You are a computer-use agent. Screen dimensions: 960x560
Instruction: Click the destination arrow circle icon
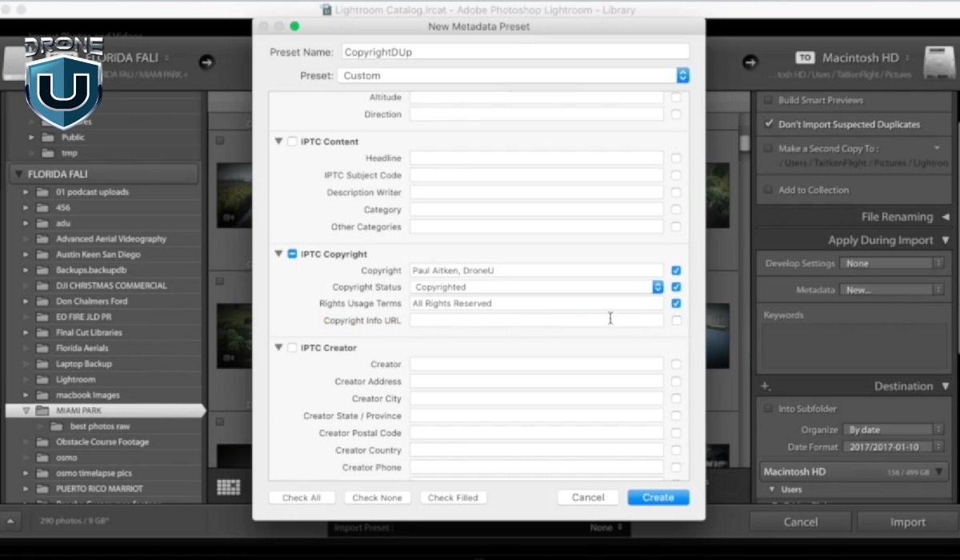coord(750,62)
